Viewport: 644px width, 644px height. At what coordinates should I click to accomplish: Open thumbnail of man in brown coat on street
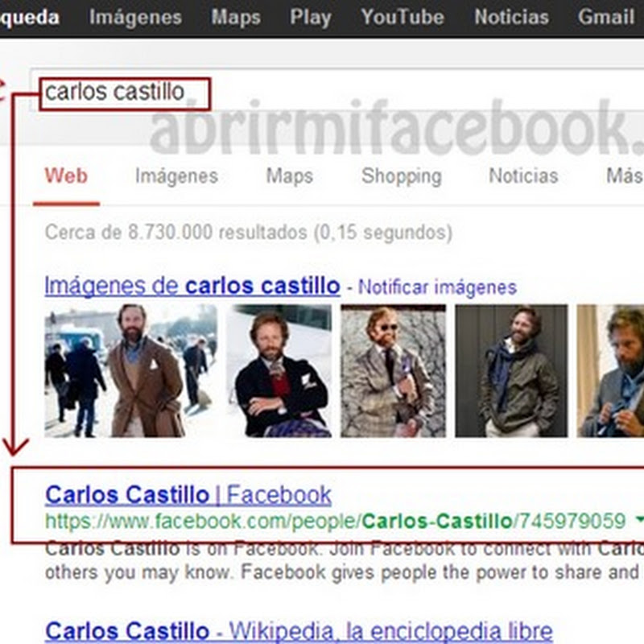130,371
